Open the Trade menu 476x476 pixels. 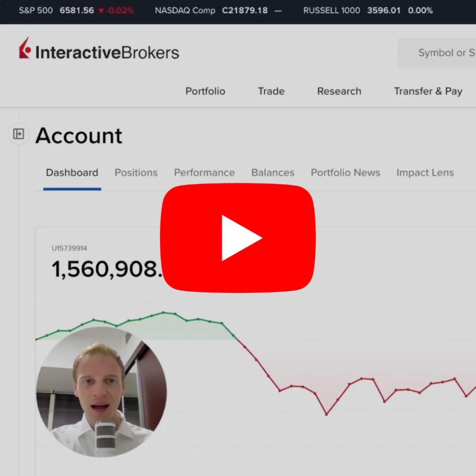point(271,91)
